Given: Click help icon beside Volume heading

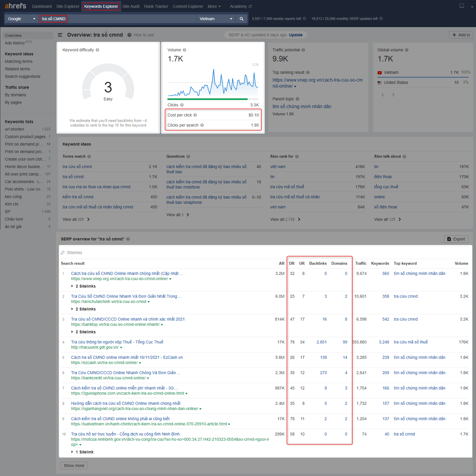Looking at the screenshot, I should [x=184, y=50].
